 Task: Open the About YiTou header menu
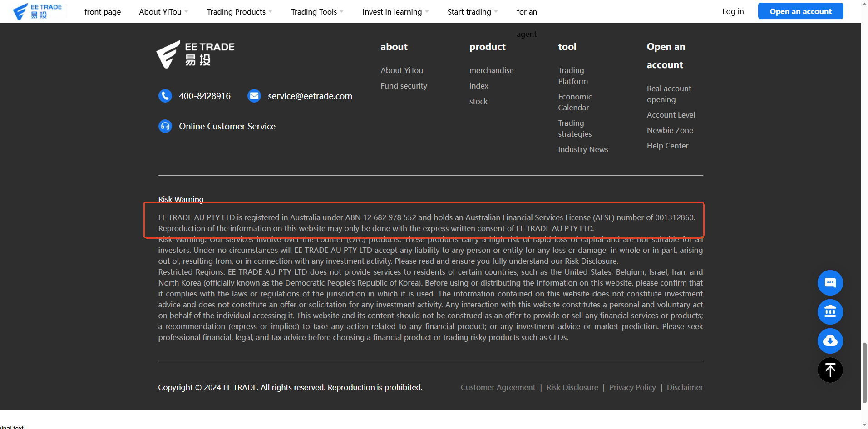tap(160, 12)
